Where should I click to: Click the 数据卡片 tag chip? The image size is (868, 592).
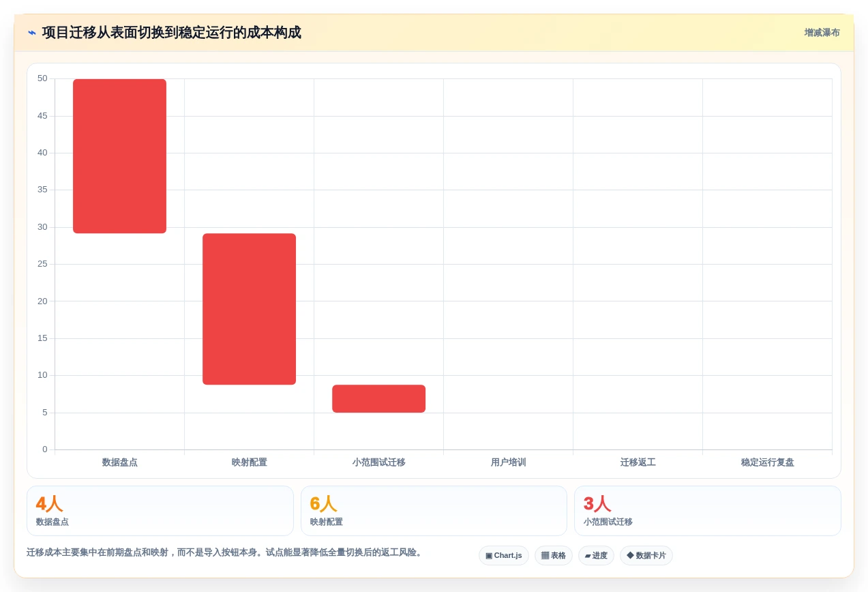pos(646,555)
